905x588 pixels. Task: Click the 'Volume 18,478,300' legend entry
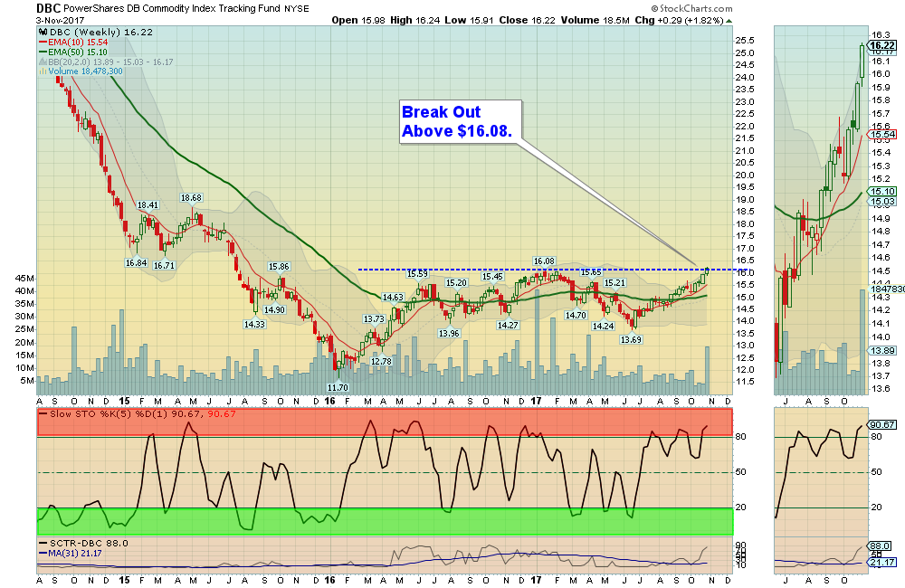click(85, 71)
